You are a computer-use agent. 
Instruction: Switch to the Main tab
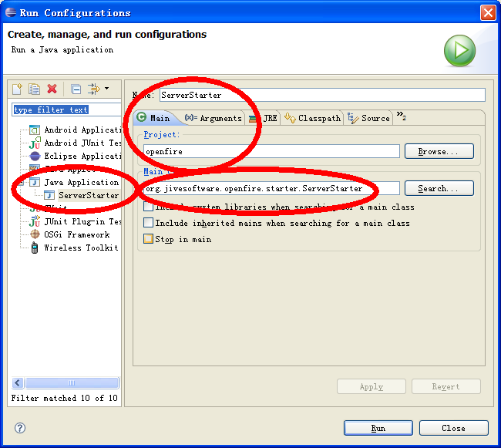[x=155, y=118]
